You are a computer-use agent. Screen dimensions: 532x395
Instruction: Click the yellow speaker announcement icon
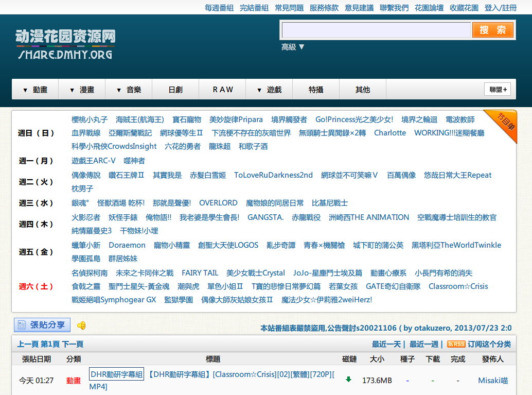pyautogui.click(x=81, y=325)
